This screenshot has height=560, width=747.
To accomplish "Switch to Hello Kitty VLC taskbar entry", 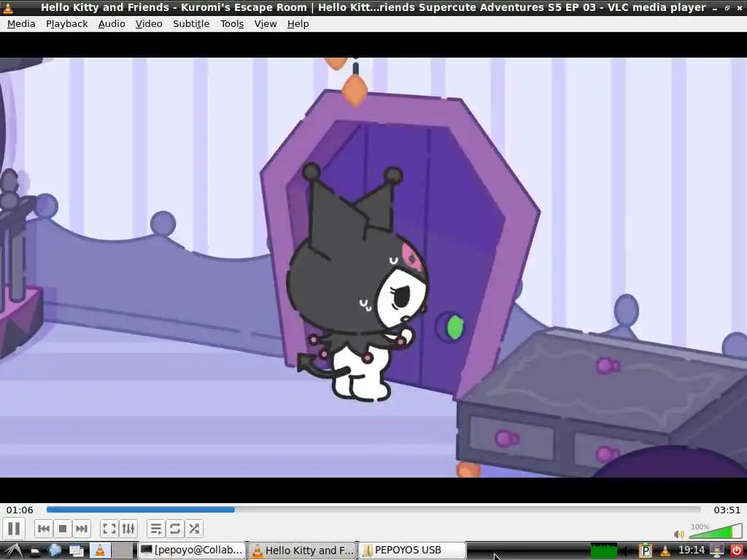I will coord(302,551).
